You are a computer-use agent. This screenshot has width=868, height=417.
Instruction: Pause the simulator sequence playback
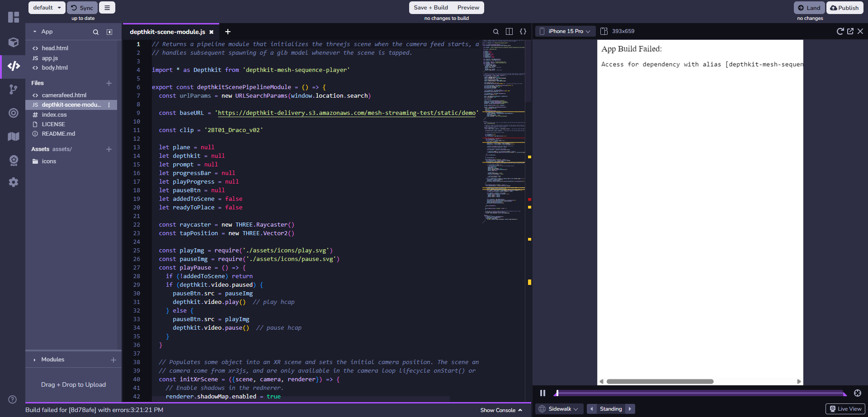[542, 393]
